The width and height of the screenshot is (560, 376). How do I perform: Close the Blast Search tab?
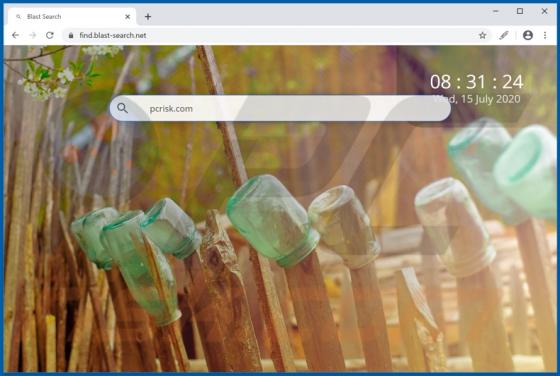coord(128,16)
